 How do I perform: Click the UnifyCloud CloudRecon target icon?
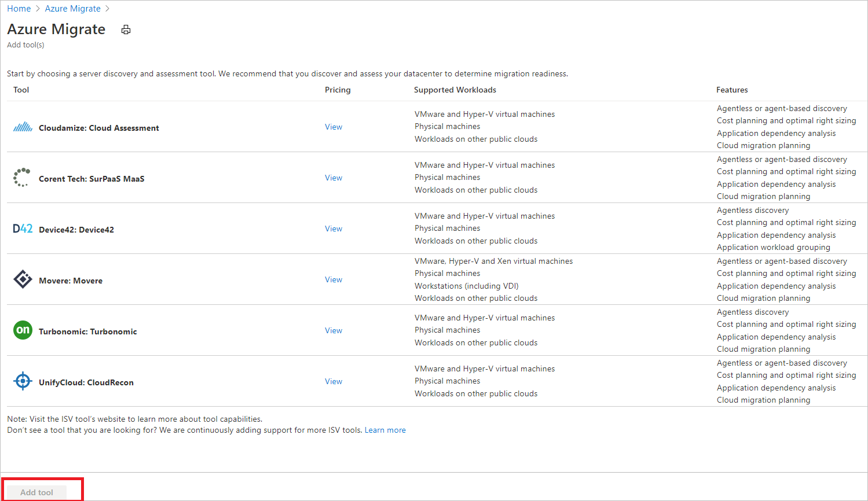pyautogui.click(x=23, y=381)
